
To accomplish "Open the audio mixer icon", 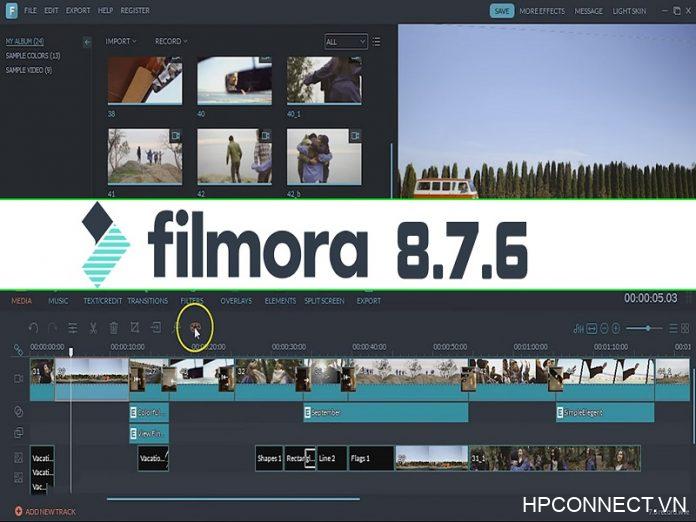I will click(x=578, y=328).
